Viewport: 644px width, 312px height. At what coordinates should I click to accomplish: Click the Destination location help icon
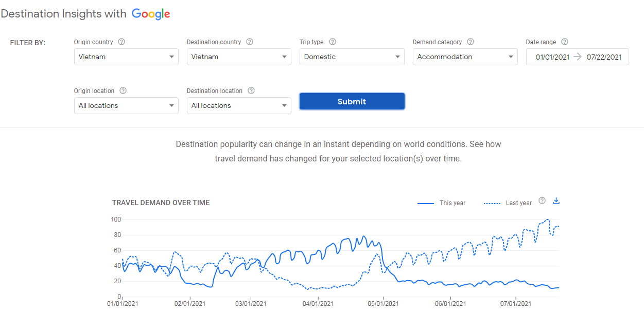coord(251,91)
